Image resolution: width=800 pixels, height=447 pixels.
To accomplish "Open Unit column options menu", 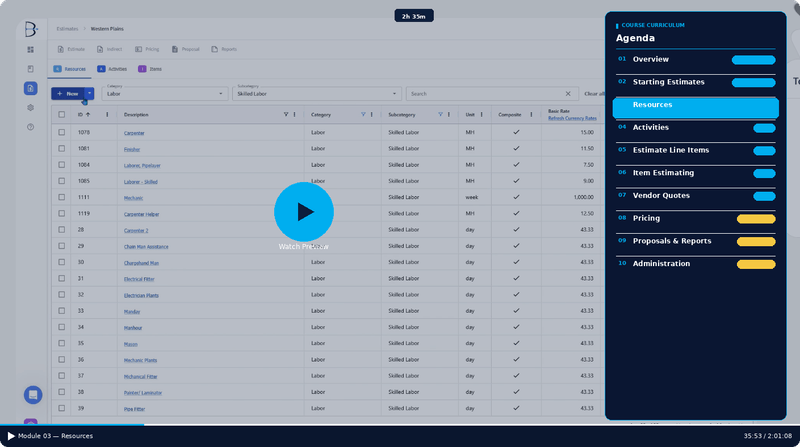I will 482,115.
